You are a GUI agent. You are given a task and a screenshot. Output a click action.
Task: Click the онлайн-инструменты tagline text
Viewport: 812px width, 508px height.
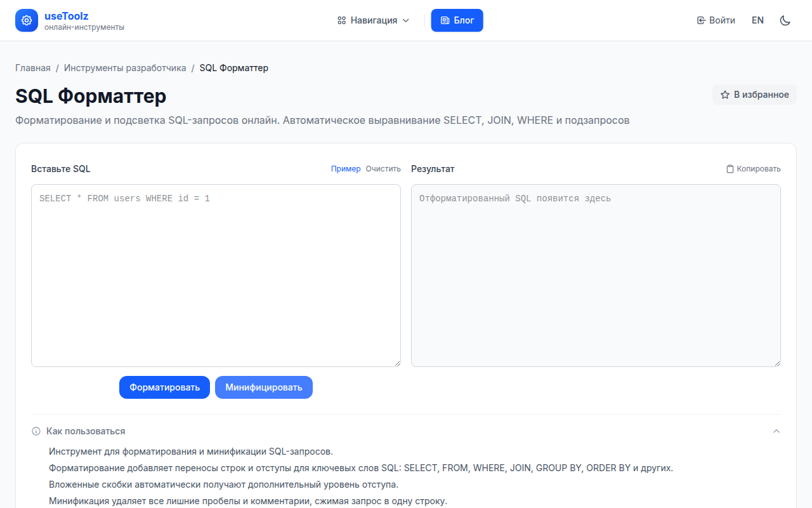point(84,27)
